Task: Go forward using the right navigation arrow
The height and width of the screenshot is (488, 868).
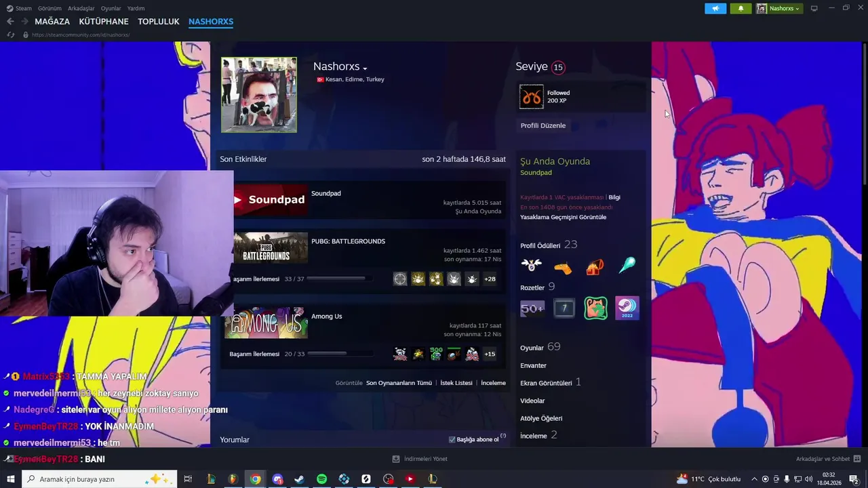Action: point(25,22)
